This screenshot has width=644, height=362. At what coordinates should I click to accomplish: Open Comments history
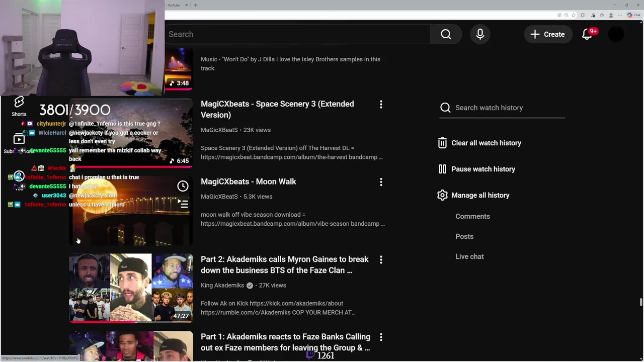[x=472, y=216]
